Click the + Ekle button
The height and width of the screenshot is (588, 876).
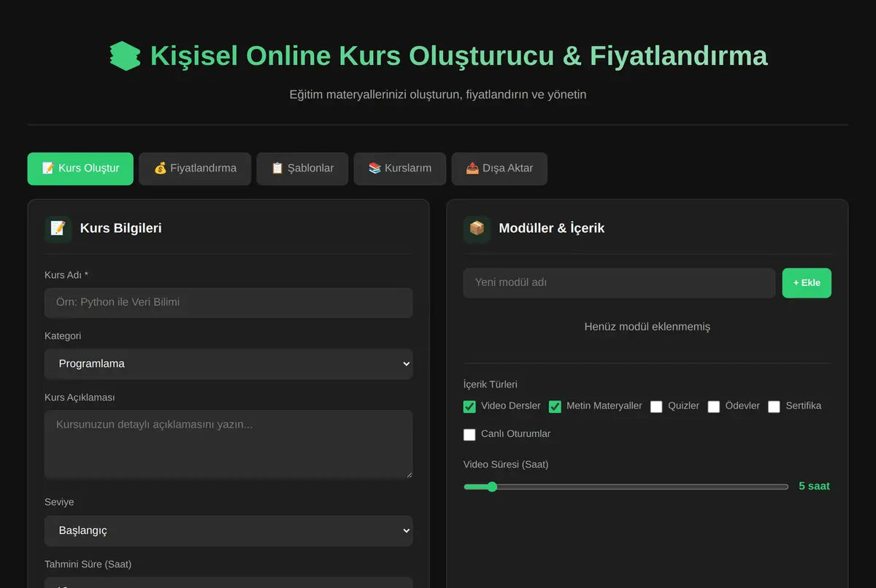tap(807, 282)
